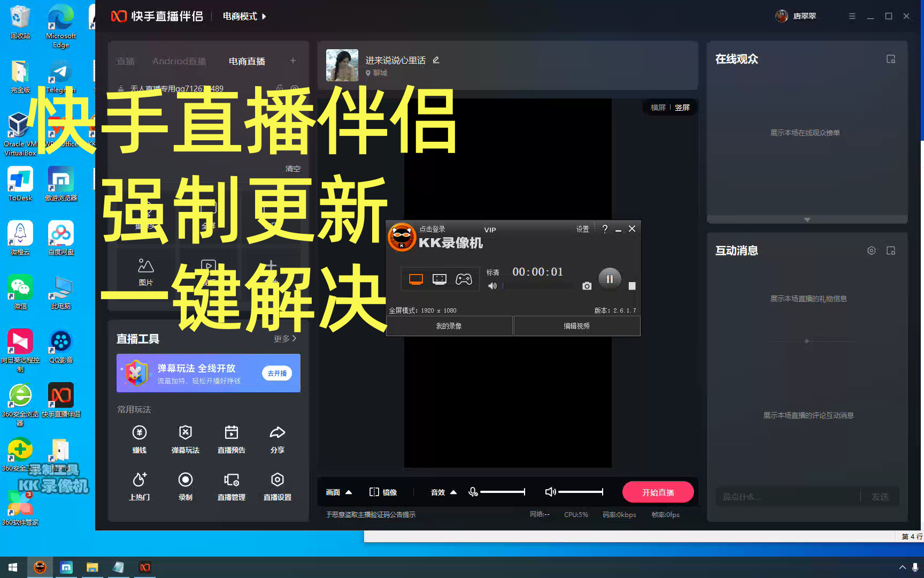This screenshot has width=924, height=578.
Task: Take a screenshot with KK camera icon
Action: pos(587,286)
